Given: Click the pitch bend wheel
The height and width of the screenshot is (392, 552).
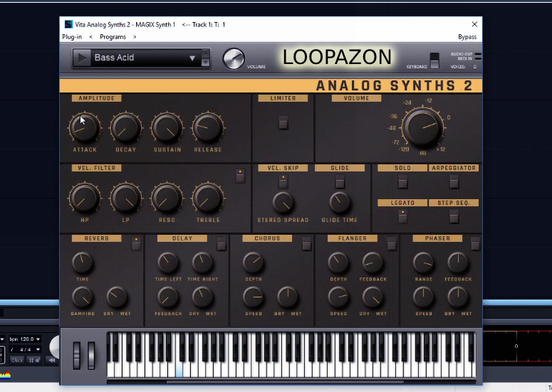Looking at the screenshot, I should [x=77, y=355].
